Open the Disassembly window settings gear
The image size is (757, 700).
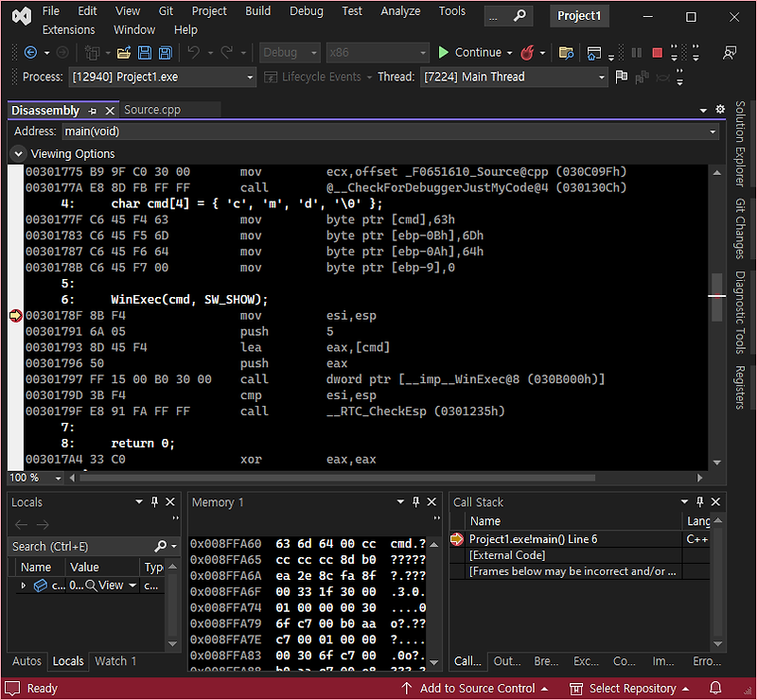(720, 110)
